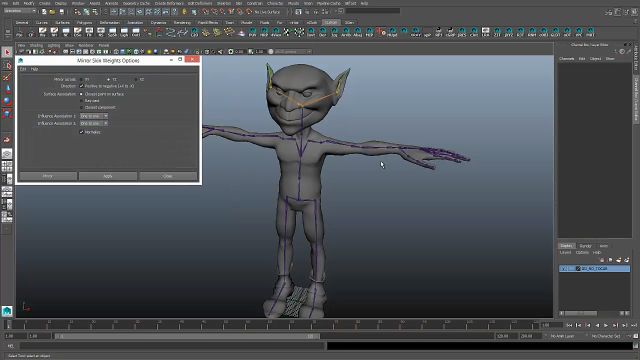Click the Maya home icon at bottom-left
The width and height of the screenshot is (640, 360).
click(x=7, y=311)
